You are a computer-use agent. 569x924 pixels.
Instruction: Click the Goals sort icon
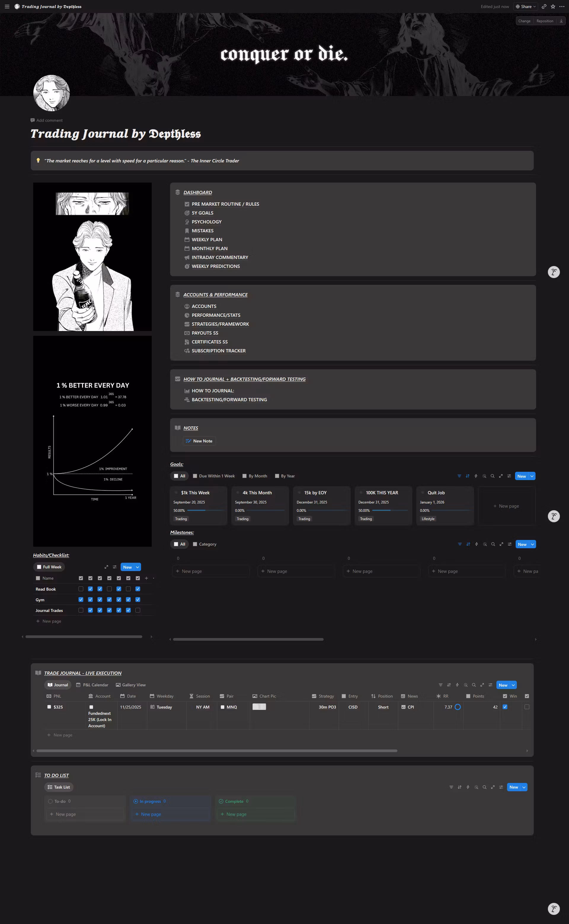pos(467,476)
